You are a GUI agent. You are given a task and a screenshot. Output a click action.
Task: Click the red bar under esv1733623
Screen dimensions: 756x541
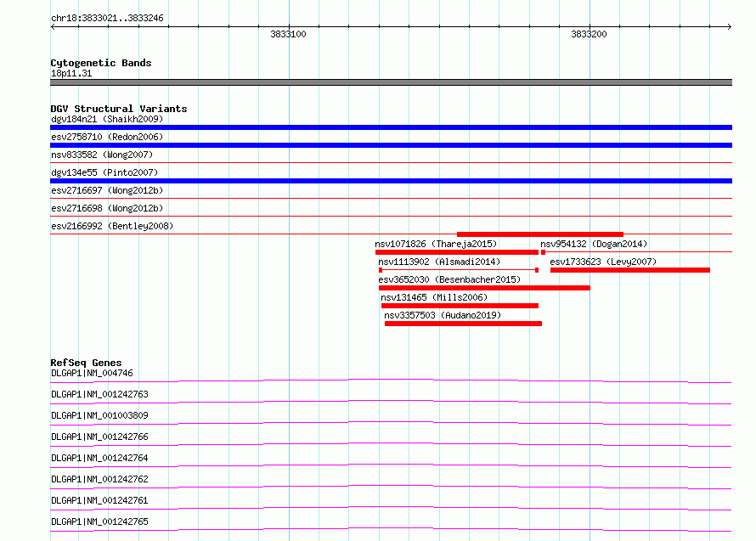pos(630,270)
